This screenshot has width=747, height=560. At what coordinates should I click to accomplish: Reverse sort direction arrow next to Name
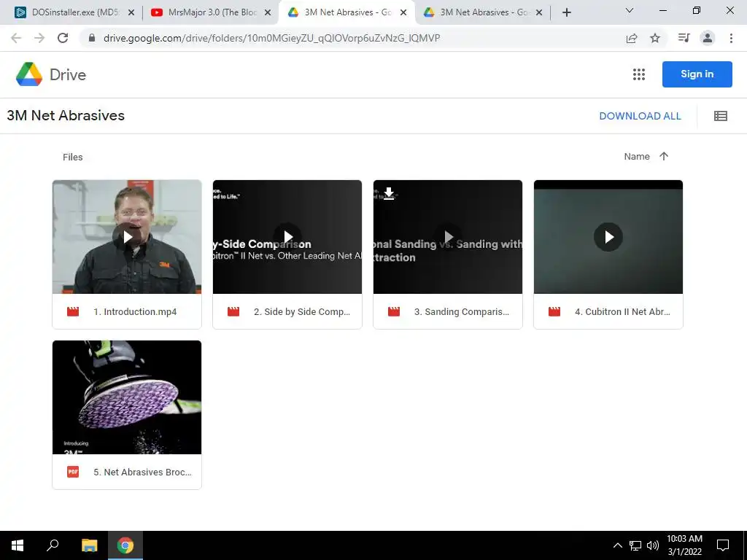click(x=664, y=156)
